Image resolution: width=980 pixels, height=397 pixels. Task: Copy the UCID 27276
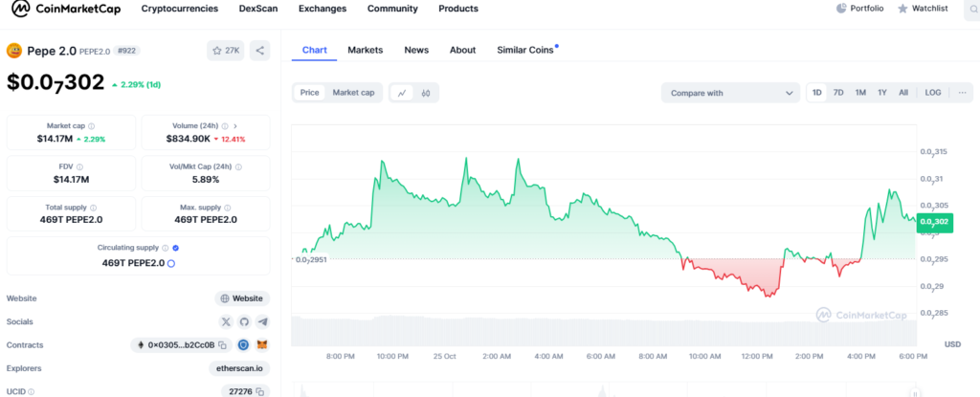(x=260, y=391)
